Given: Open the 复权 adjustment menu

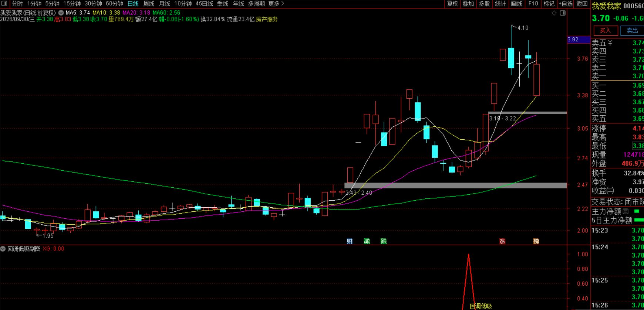Looking at the screenshot, I should (452, 4).
